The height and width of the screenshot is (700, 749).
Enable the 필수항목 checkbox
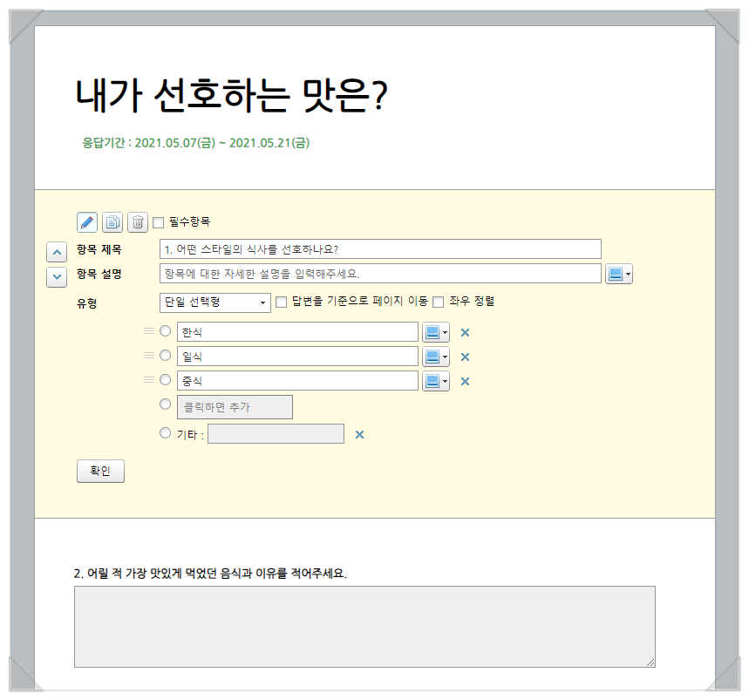click(x=157, y=222)
